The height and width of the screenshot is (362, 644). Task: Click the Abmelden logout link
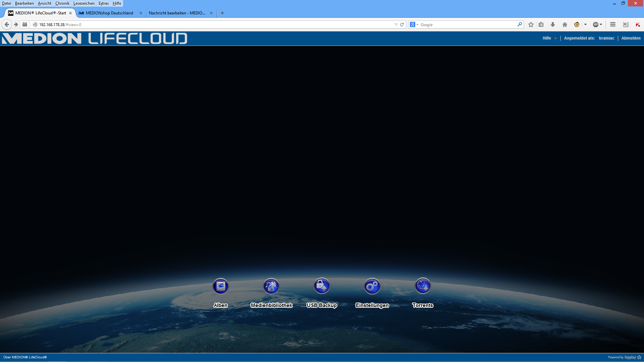tap(631, 38)
